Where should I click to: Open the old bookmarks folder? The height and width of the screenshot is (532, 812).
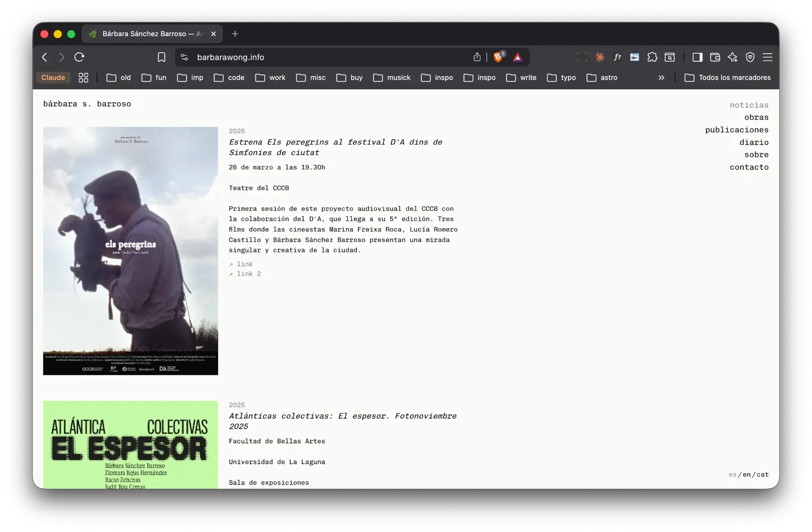pyautogui.click(x=119, y=78)
